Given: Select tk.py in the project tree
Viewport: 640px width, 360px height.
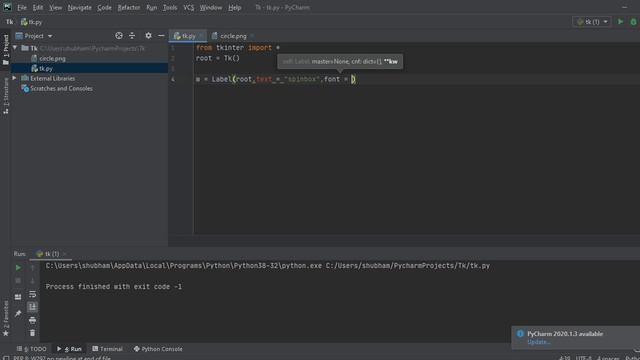Looking at the screenshot, I should tap(46, 69).
